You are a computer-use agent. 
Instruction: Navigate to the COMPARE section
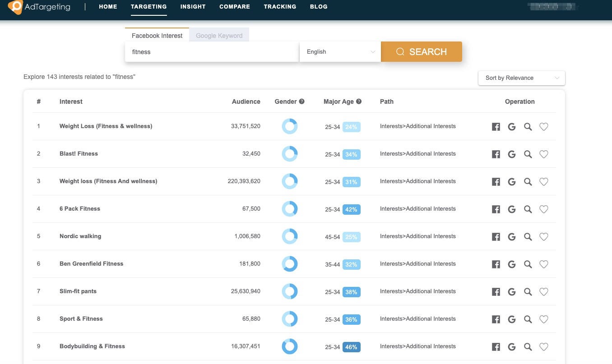pyautogui.click(x=234, y=6)
